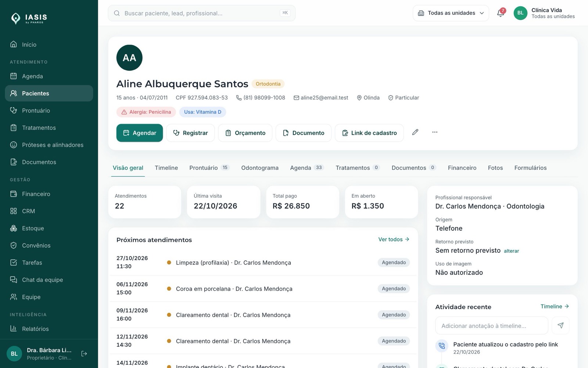Open Estoque in the sidebar
588x368 pixels.
click(49, 228)
